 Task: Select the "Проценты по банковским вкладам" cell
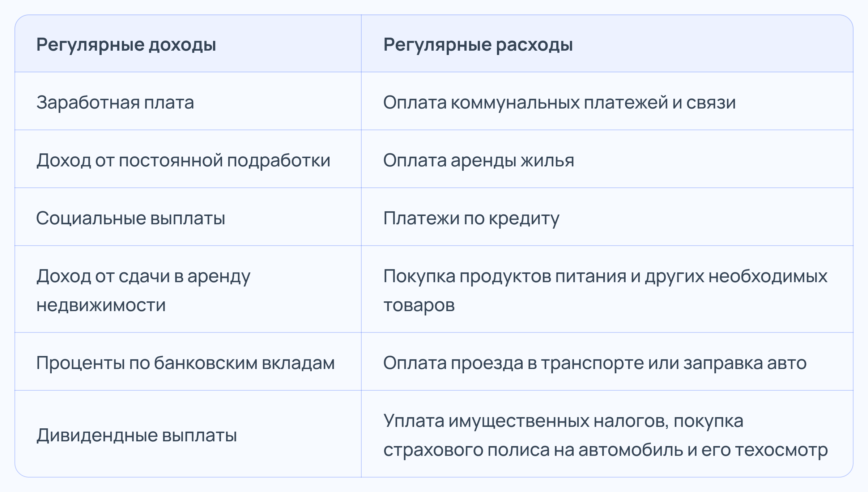point(186,363)
